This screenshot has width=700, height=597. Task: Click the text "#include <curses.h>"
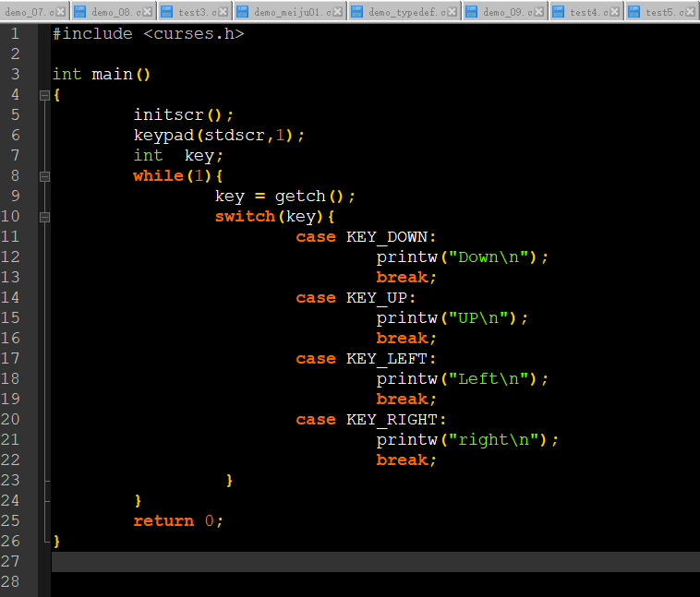(x=149, y=34)
